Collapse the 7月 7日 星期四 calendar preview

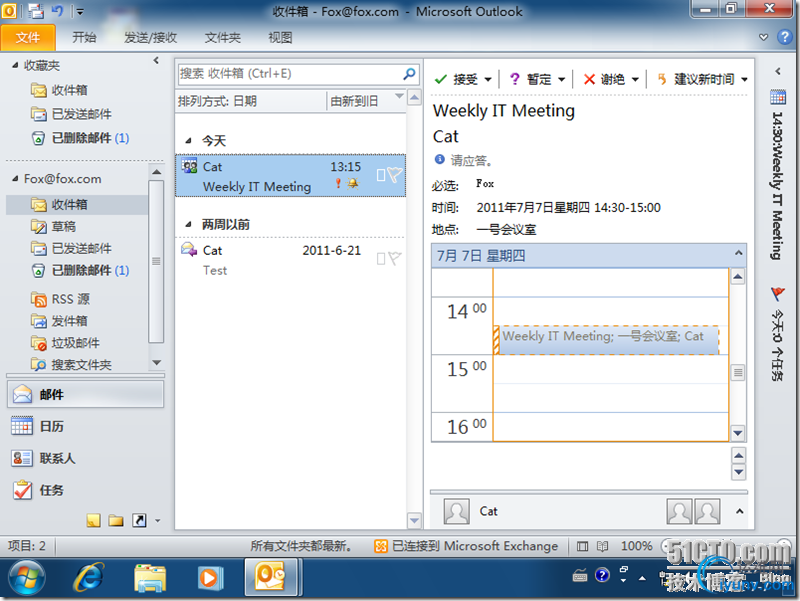[738, 254]
